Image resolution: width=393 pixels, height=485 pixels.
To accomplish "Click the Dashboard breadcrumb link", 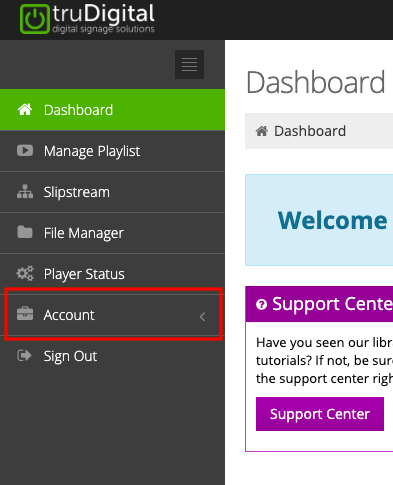I will pos(310,131).
